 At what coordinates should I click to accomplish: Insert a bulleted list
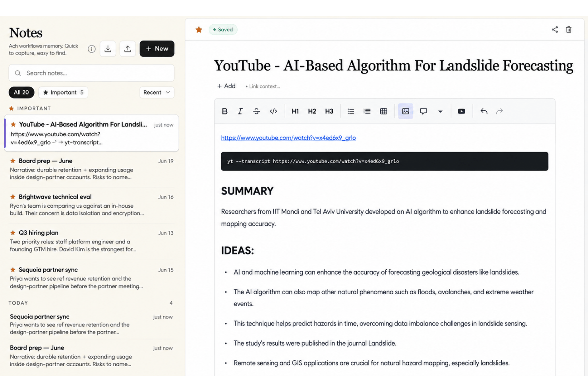351,111
